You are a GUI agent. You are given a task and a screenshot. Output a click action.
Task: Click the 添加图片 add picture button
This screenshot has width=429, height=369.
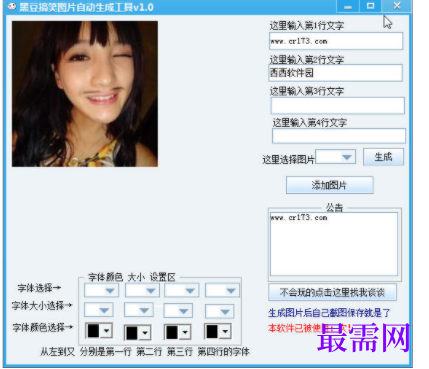(329, 185)
